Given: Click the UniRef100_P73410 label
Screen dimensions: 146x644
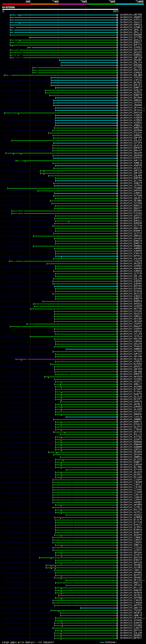Looking at the screenshot, I should coord(131,392).
